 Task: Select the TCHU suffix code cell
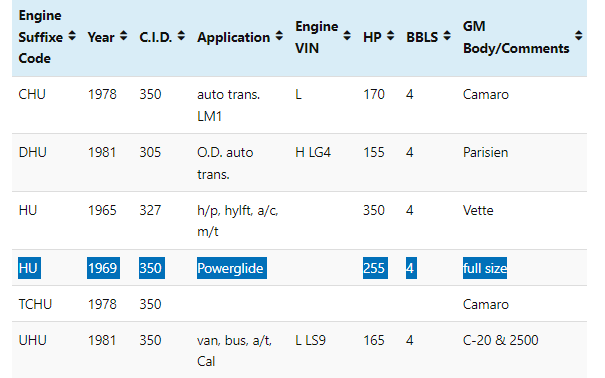point(35,304)
